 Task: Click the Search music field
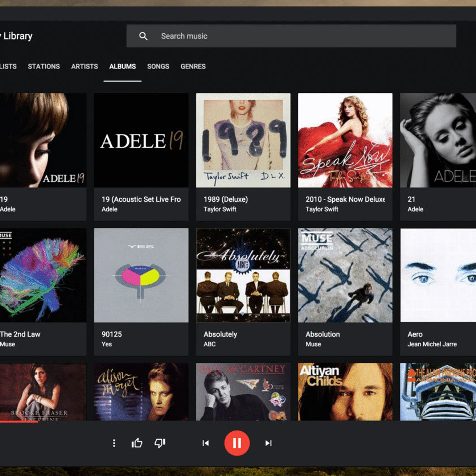coord(291,36)
